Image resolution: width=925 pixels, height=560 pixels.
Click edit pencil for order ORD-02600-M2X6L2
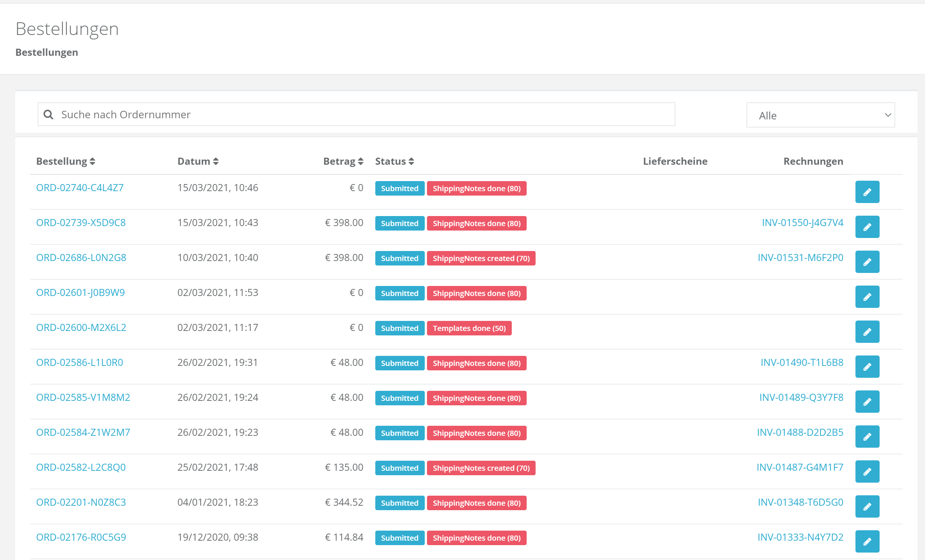point(867,331)
